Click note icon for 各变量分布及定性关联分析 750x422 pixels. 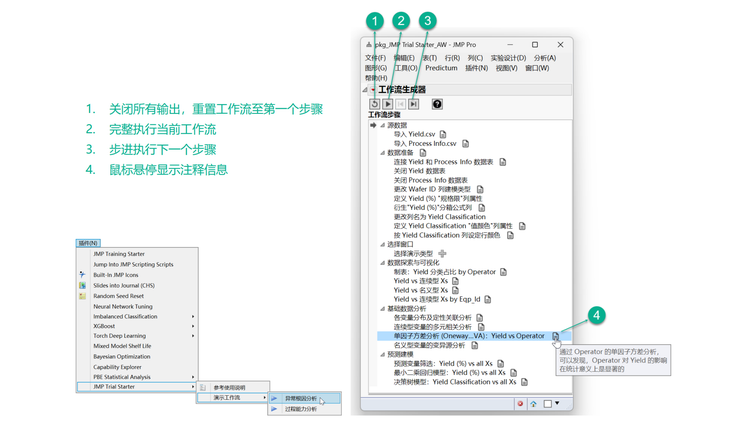coord(480,318)
